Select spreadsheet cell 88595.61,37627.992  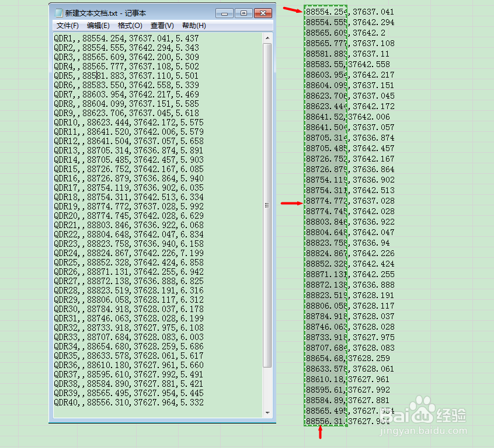(x=326, y=390)
